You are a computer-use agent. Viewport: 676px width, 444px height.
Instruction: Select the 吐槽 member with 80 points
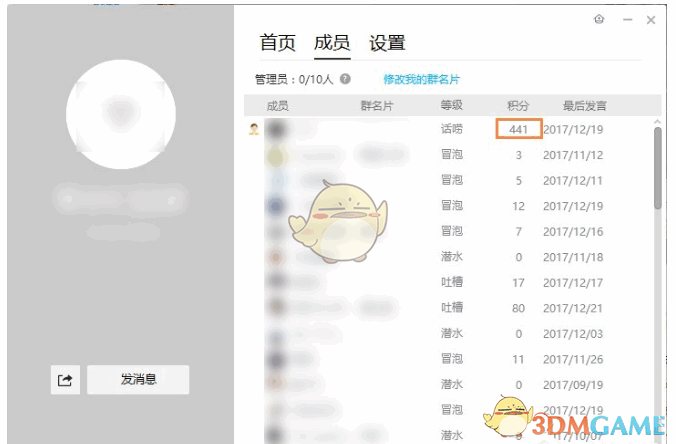click(448, 308)
